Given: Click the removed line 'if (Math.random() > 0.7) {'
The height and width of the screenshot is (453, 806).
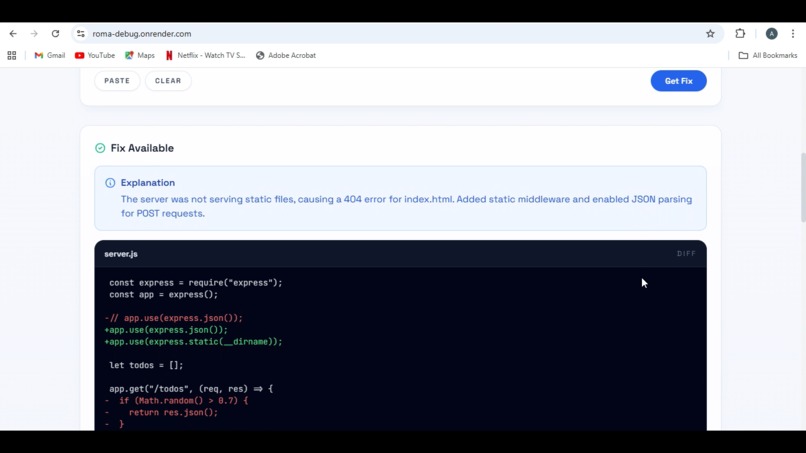Looking at the screenshot, I should 176,401.
